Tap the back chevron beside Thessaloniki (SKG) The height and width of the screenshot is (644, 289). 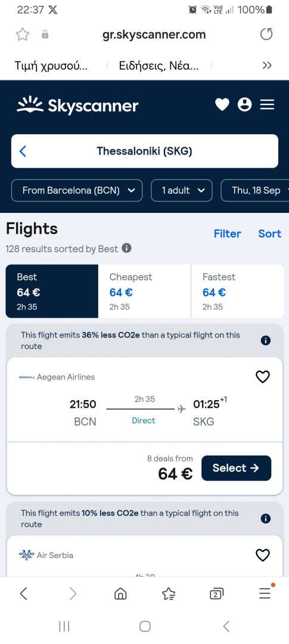[23, 151]
